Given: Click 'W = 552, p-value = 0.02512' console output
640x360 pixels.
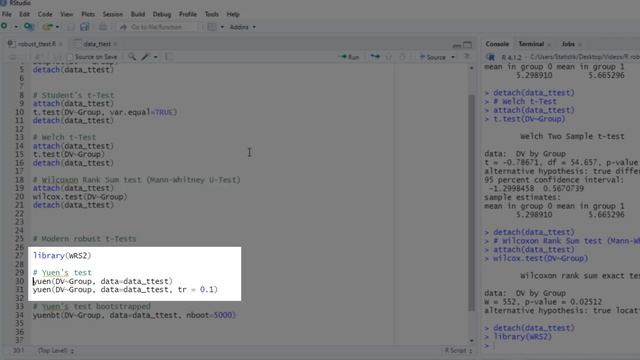Looking at the screenshot, I should click(543, 302).
